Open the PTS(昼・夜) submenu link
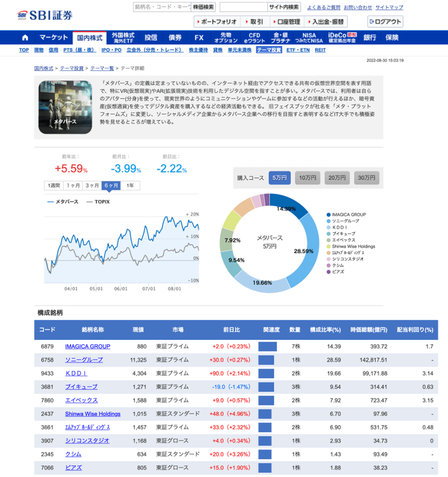This screenshot has height=477, width=448. coord(80,50)
